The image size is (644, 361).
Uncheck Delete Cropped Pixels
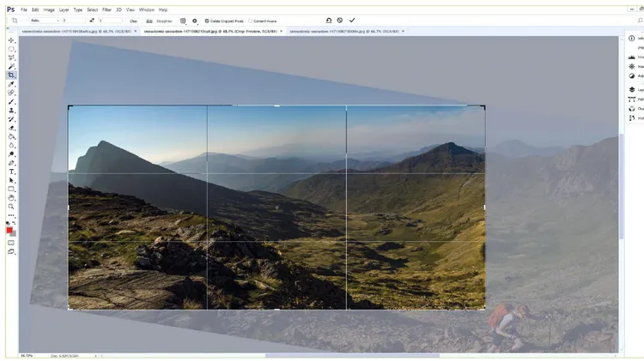tap(207, 21)
